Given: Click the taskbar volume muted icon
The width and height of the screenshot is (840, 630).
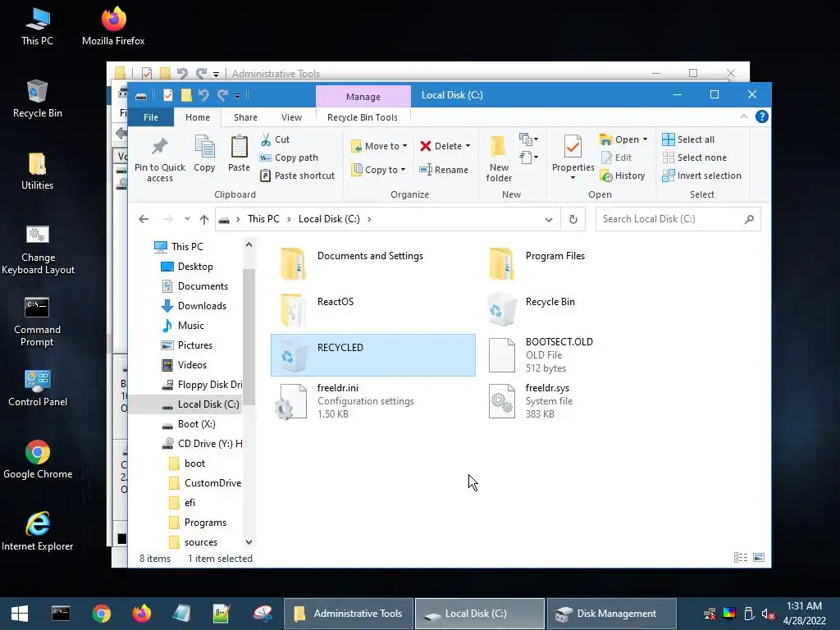Looking at the screenshot, I should [x=768, y=614].
